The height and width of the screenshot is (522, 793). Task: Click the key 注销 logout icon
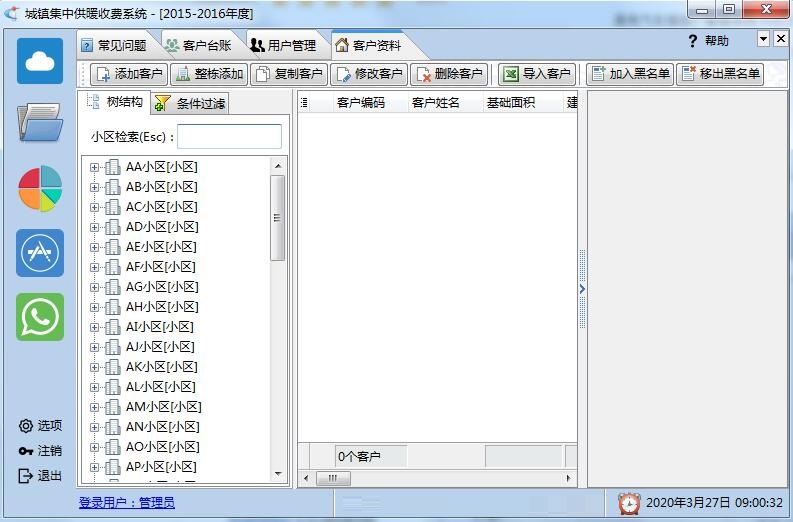click(x=26, y=451)
